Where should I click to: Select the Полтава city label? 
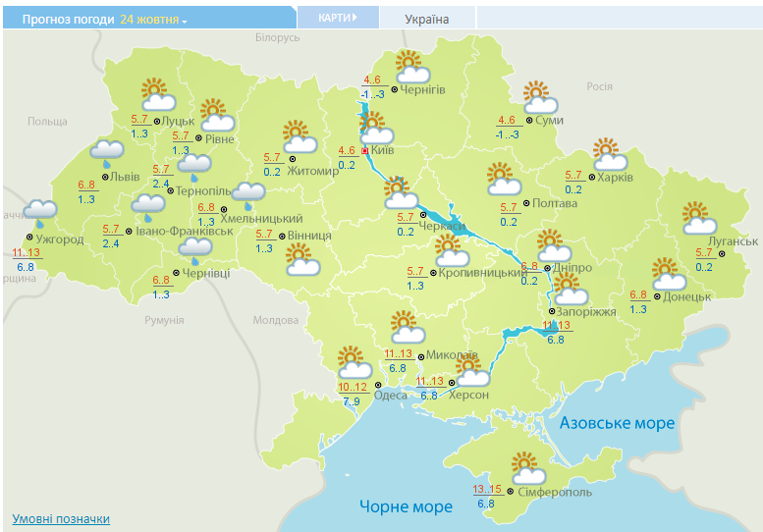(554, 203)
